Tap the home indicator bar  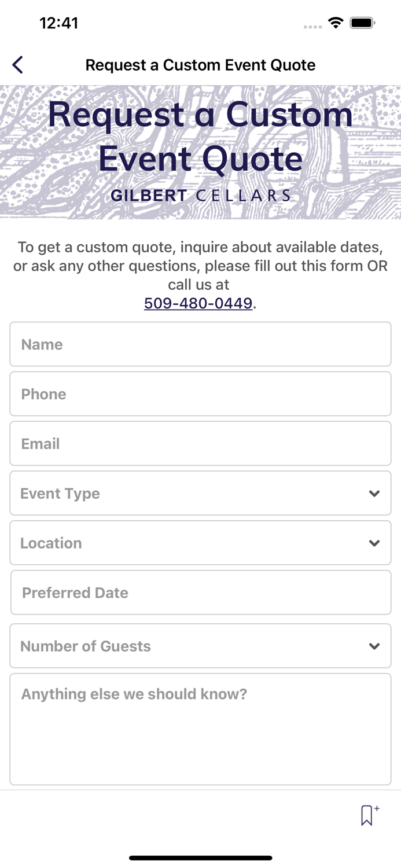pos(200,858)
